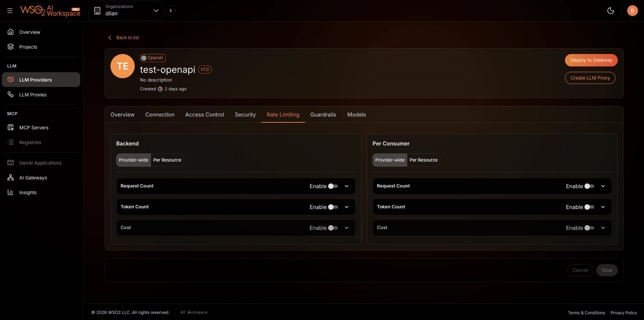
Task: Click the hamburger menu icon
Action: (10, 11)
